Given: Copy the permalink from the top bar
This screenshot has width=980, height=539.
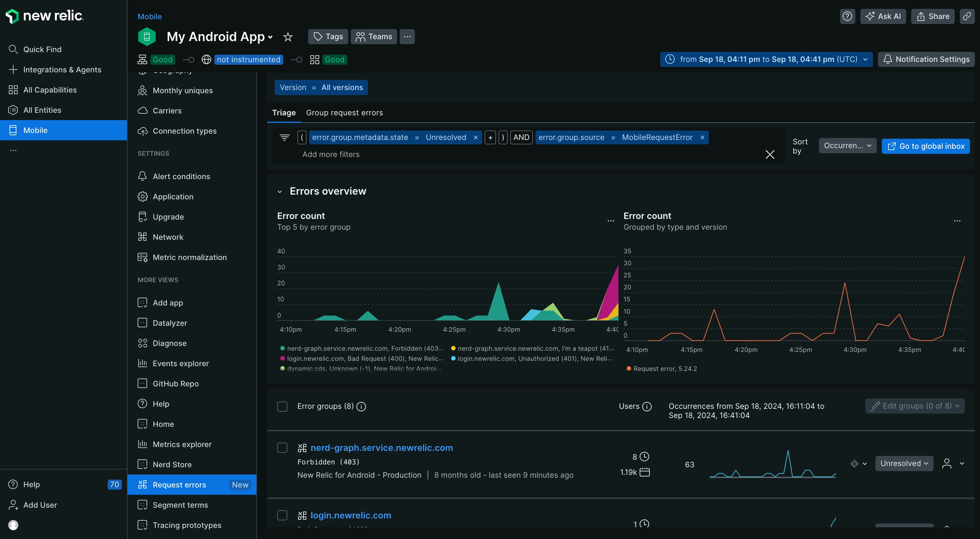Looking at the screenshot, I should pyautogui.click(x=967, y=16).
